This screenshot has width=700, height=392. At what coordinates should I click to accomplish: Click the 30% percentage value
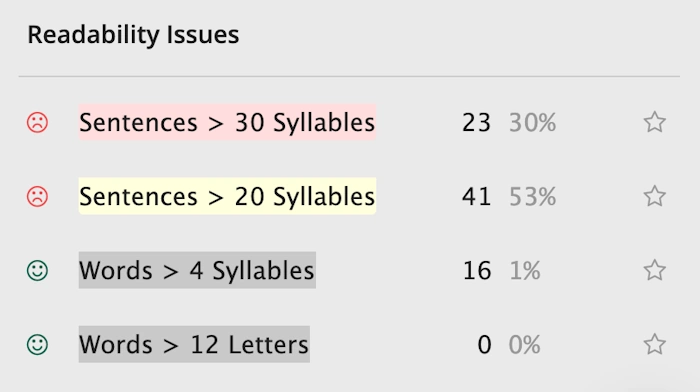click(x=533, y=123)
